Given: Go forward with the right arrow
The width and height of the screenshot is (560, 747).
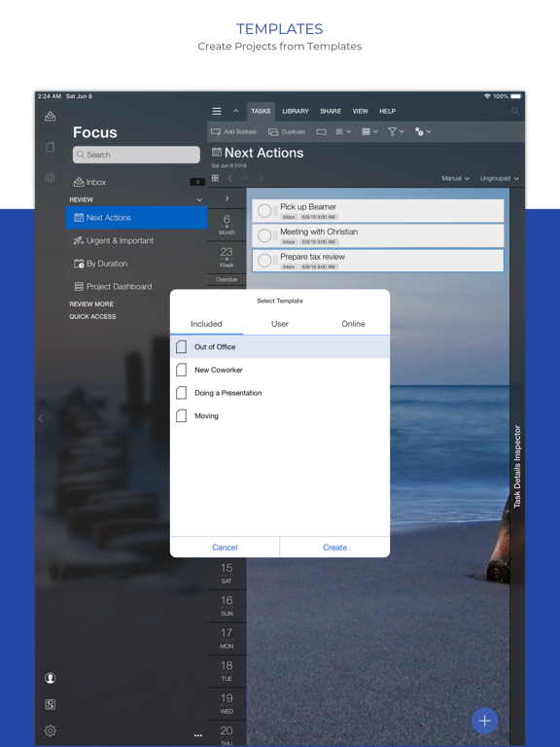Looking at the screenshot, I should coord(261,178).
